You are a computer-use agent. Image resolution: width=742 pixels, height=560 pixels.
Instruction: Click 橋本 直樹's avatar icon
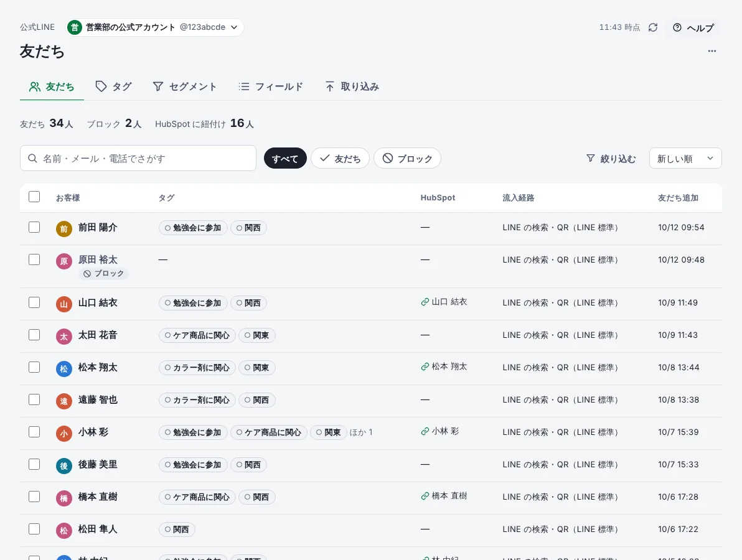(64, 498)
